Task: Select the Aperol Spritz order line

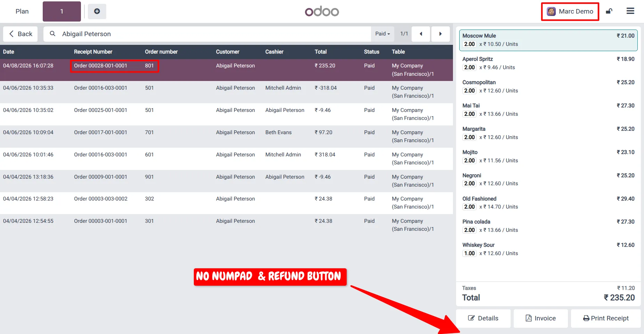Action: 548,63
